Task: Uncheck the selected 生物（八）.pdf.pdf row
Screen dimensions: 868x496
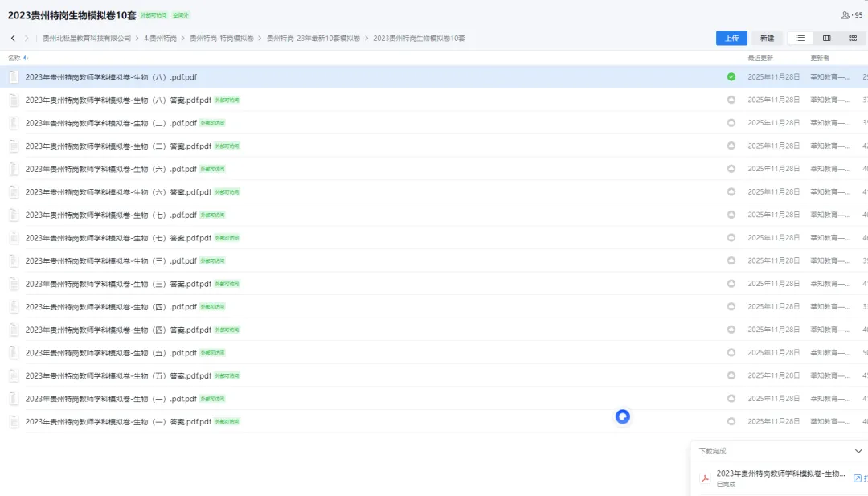Action: [731, 77]
